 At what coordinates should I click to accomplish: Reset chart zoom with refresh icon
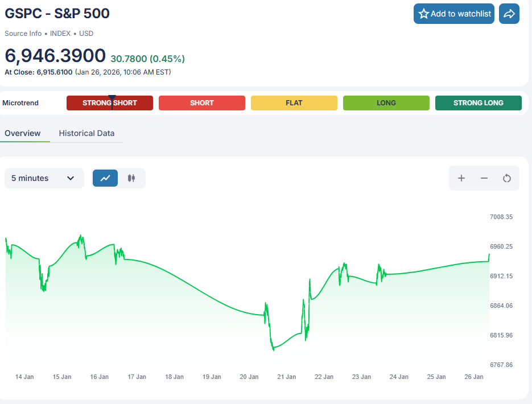pos(507,178)
